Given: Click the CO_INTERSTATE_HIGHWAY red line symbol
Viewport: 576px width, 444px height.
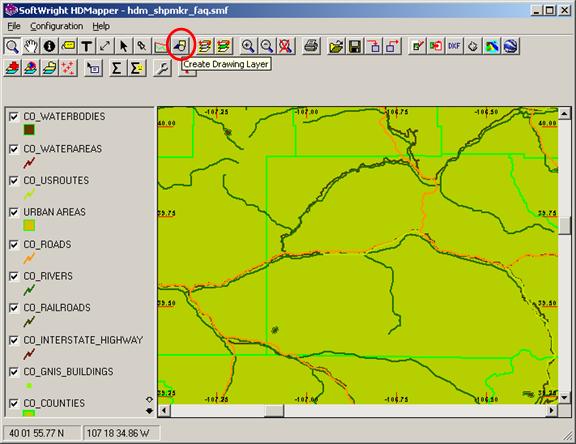Looking at the screenshot, I should 29,354.
